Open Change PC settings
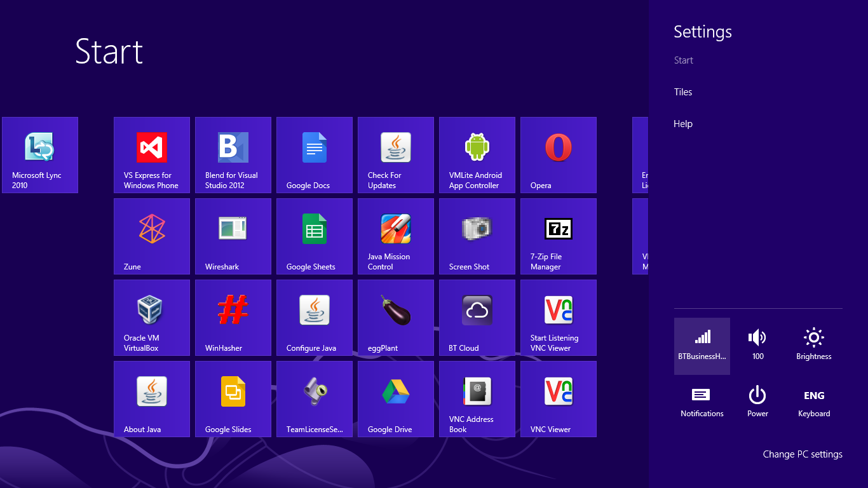The width and height of the screenshot is (868, 488). point(803,454)
